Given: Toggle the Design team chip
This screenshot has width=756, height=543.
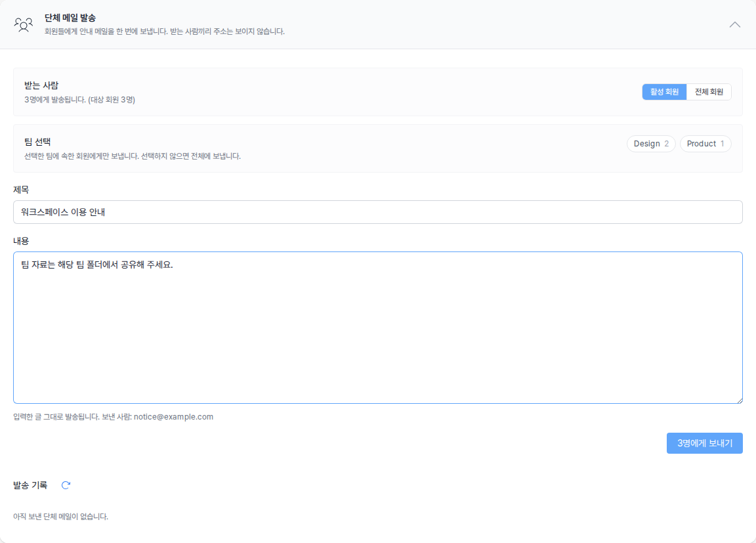Looking at the screenshot, I should (x=651, y=144).
